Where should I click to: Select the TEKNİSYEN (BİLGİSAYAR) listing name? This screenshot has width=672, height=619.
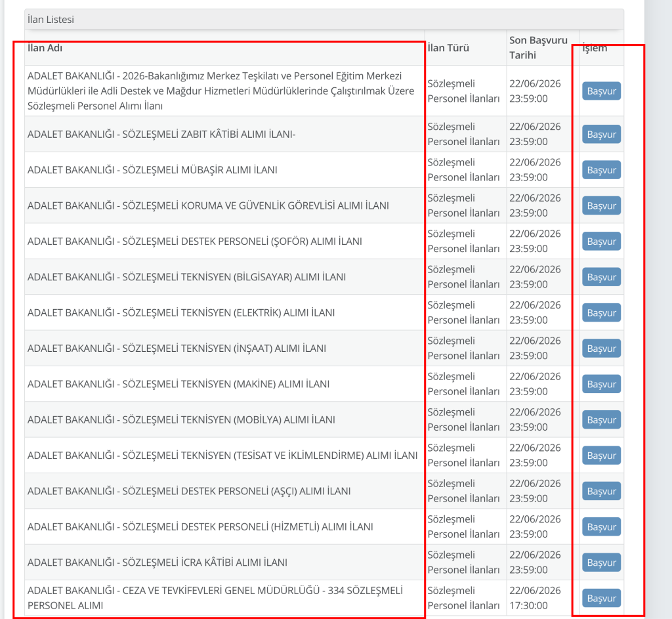(186, 277)
